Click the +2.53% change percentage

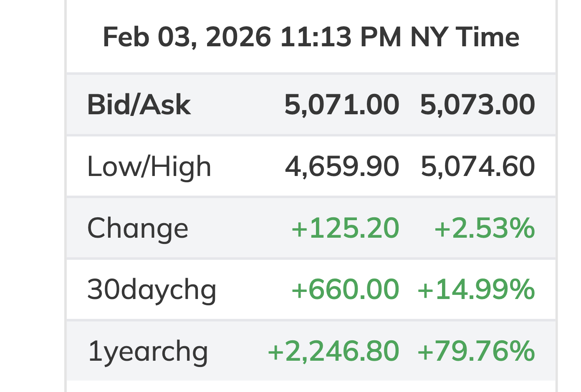point(484,228)
